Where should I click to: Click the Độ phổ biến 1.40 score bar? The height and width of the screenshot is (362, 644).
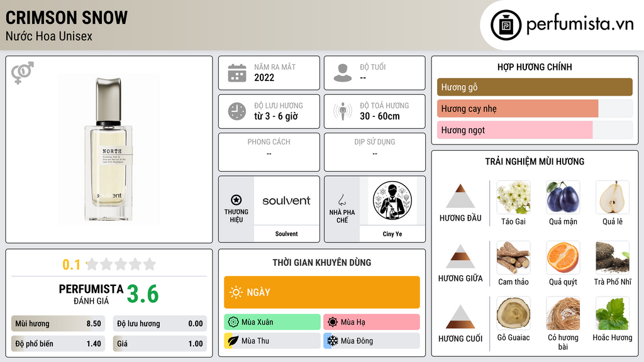click(x=58, y=344)
